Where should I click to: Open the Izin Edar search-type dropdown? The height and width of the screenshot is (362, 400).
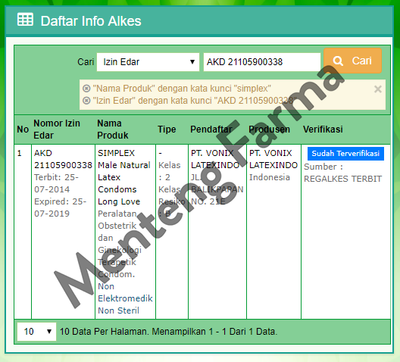click(x=148, y=62)
